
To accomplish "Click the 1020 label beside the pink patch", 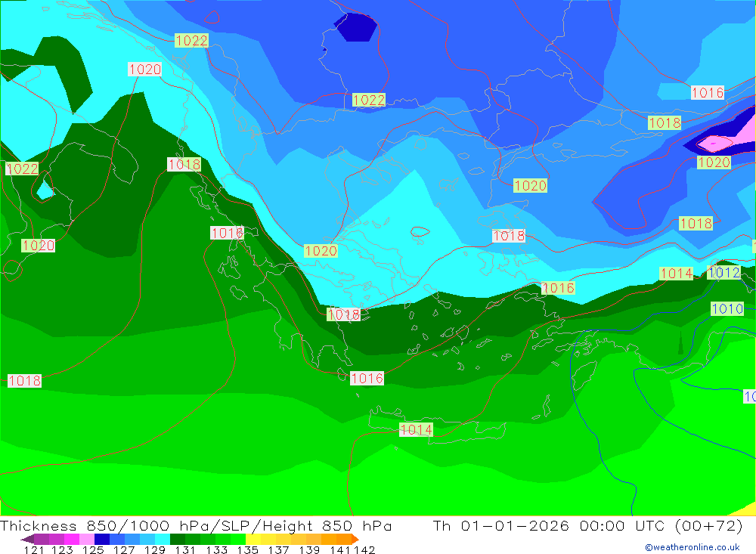I will point(714,162).
